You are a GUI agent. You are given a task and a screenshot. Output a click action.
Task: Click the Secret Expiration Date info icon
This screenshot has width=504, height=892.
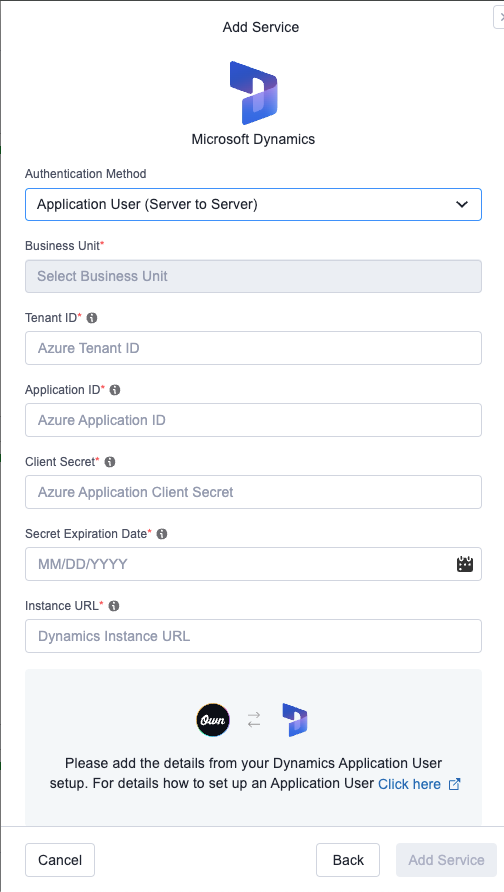coord(162,534)
